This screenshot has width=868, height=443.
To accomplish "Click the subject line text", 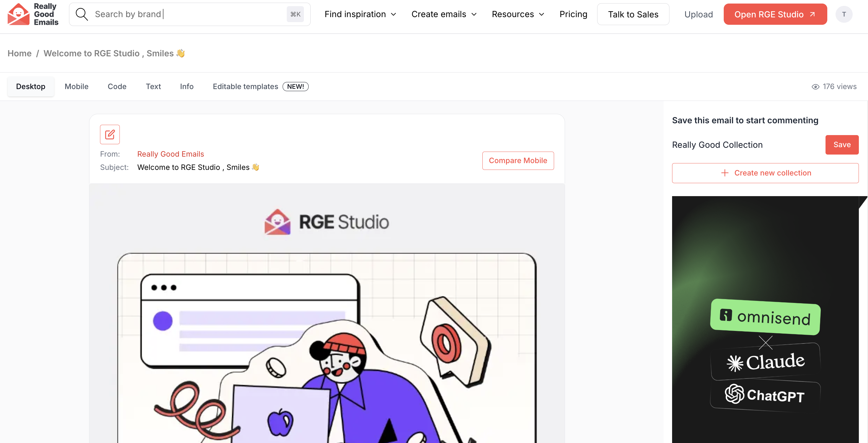I will click(198, 168).
